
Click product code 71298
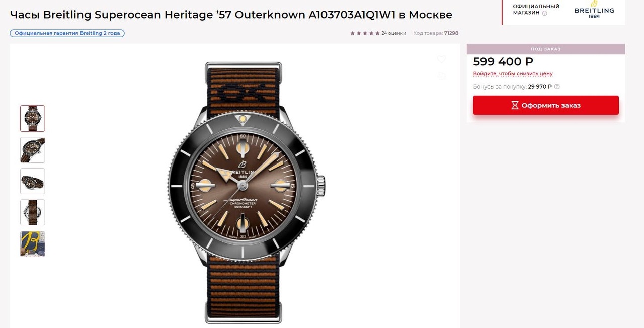pos(451,33)
